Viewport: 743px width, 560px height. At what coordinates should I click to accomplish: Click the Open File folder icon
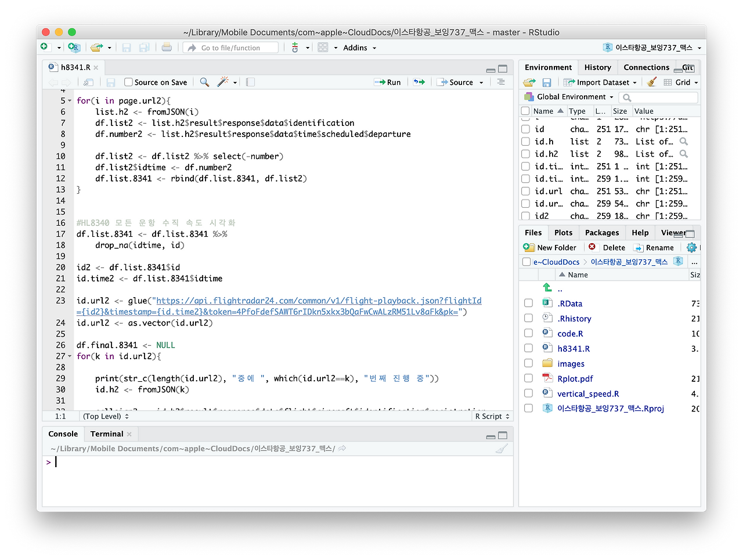point(96,48)
